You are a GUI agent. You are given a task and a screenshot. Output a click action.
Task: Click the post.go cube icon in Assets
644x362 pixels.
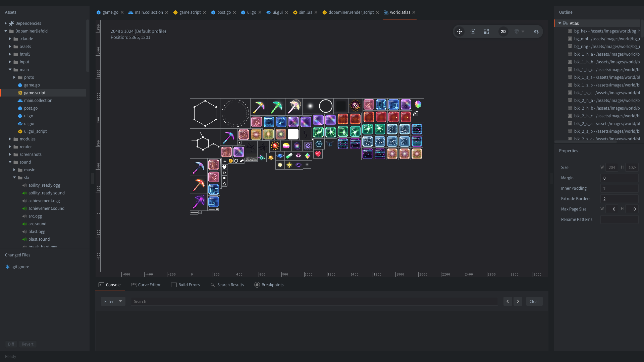pos(20,108)
